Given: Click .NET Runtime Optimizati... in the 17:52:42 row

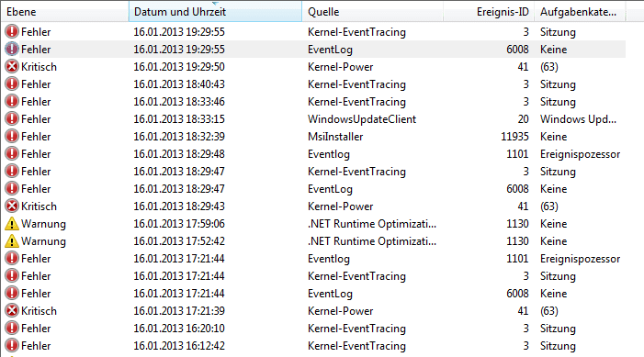Looking at the screenshot, I should click(372, 240).
